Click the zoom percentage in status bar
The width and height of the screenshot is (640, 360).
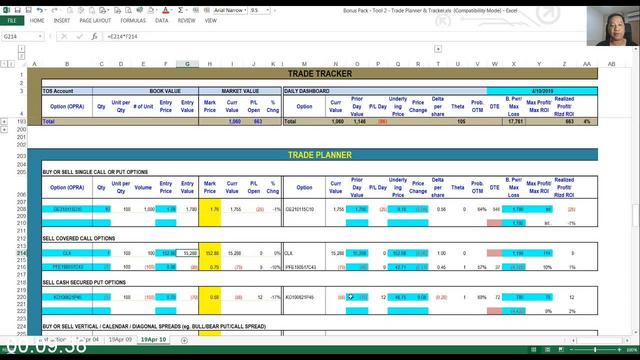tap(631, 350)
